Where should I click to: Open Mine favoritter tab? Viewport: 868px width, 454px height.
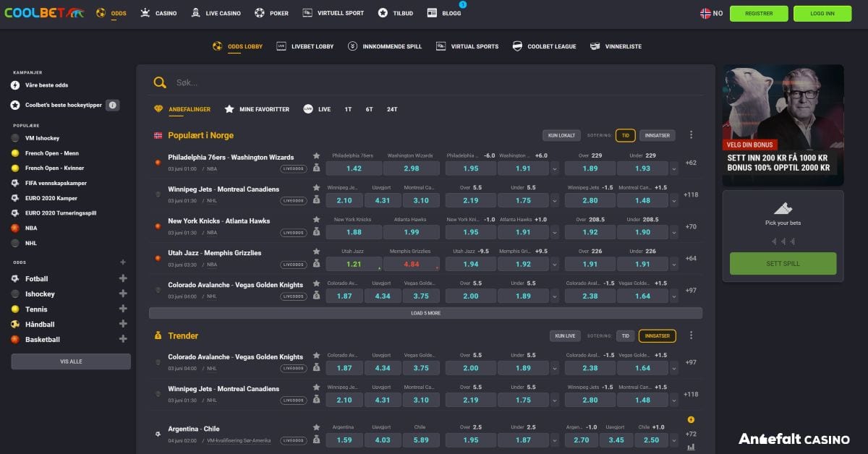pyautogui.click(x=257, y=109)
